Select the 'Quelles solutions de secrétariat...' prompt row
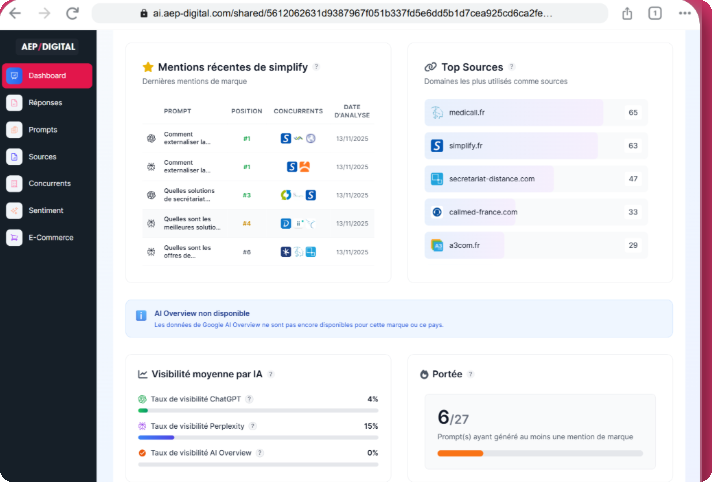Screen dimensions: 712x482 point(258,195)
